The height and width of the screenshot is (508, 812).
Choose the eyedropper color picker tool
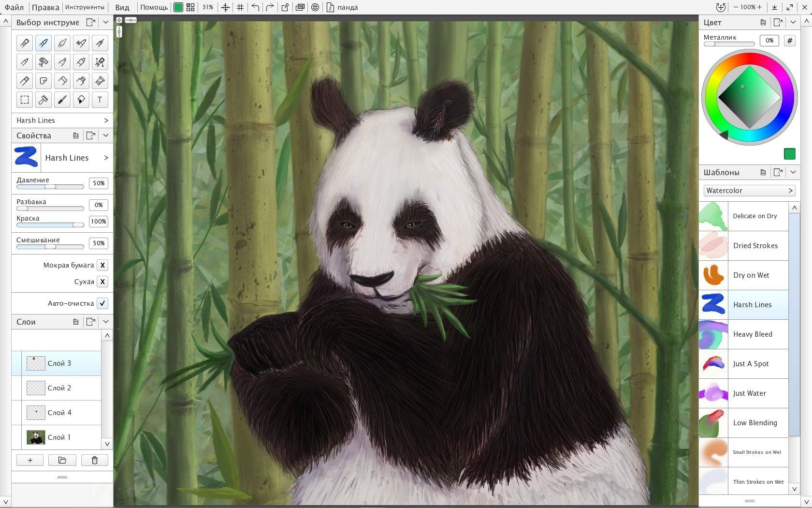point(62,100)
